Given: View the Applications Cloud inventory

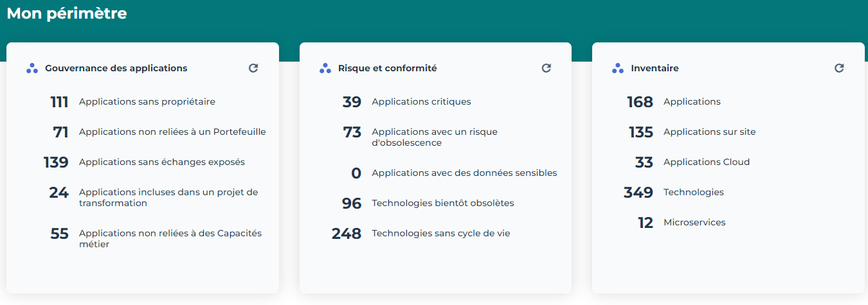Looking at the screenshot, I should tap(706, 162).
